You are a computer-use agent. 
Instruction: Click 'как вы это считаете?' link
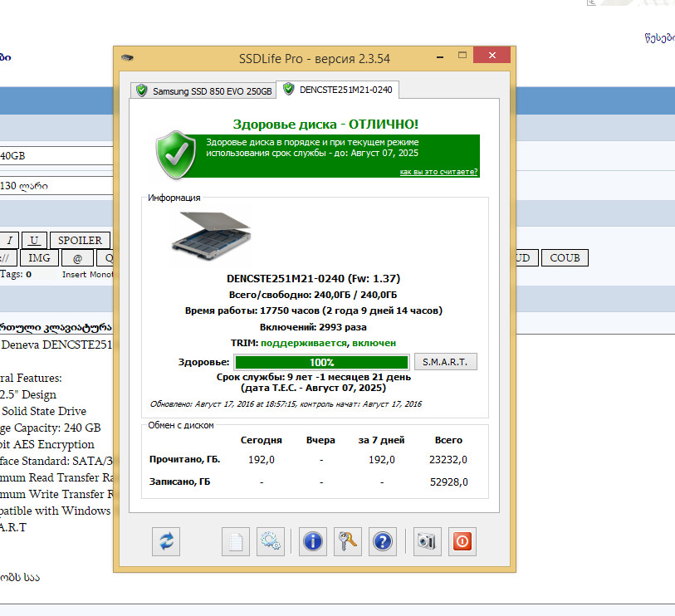438,172
